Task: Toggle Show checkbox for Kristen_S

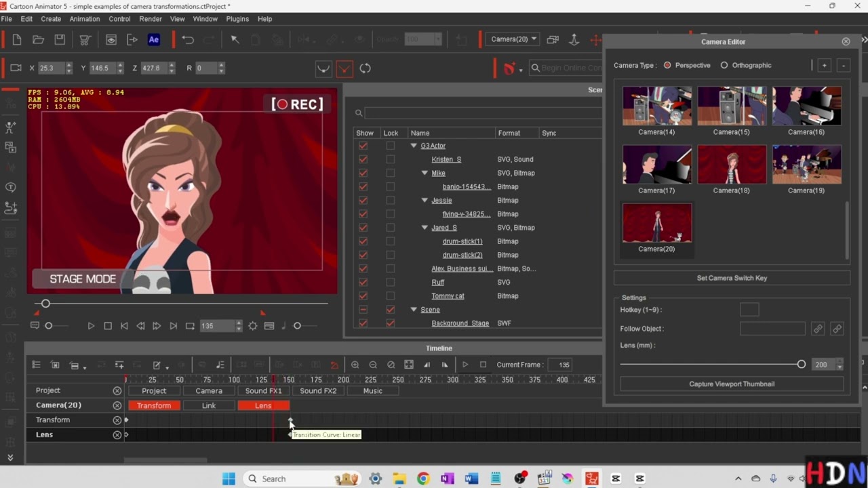Action: pyautogui.click(x=363, y=159)
